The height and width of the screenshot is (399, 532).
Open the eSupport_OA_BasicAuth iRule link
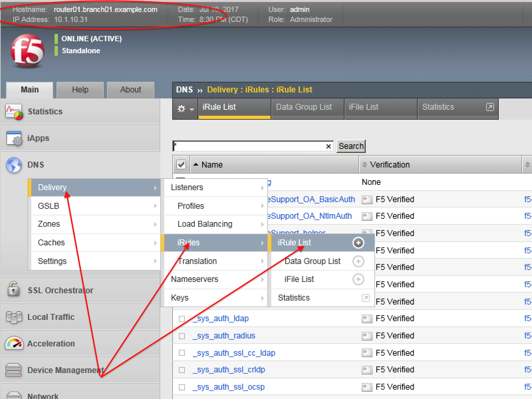pos(312,199)
